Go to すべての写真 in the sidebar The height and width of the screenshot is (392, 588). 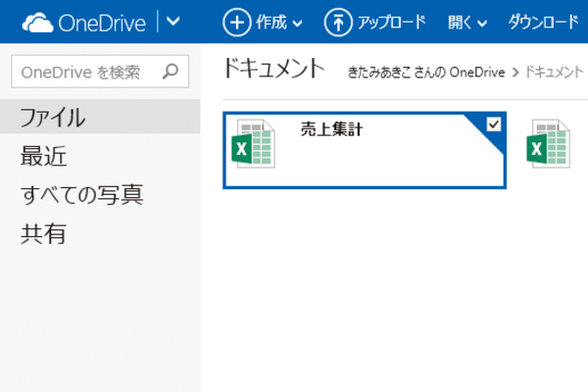pos(82,195)
